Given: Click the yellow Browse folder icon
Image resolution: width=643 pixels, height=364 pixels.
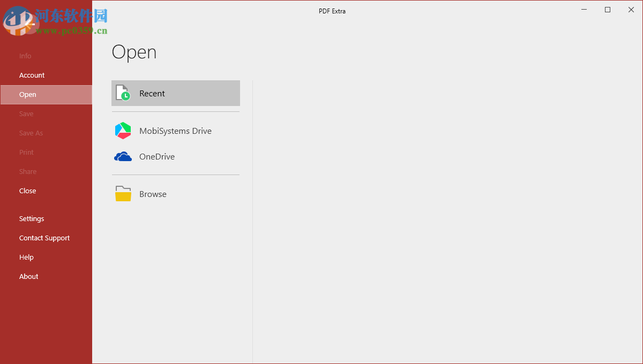Looking at the screenshot, I should (123, 194).
